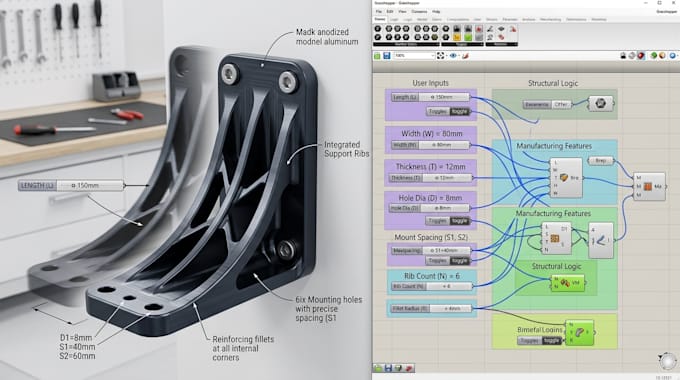Select the merge component with orange icon
Image resolution: width=680 pixels, height=380 pixels.
coord(649,187)
